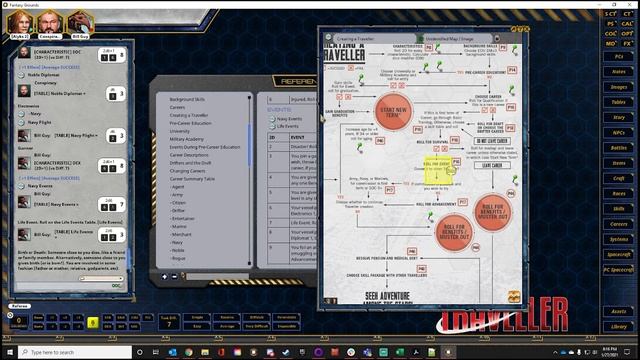Open File Explorer from the taskbar
The height and width of the screenshot is (360, 640).
coord(205,352)
